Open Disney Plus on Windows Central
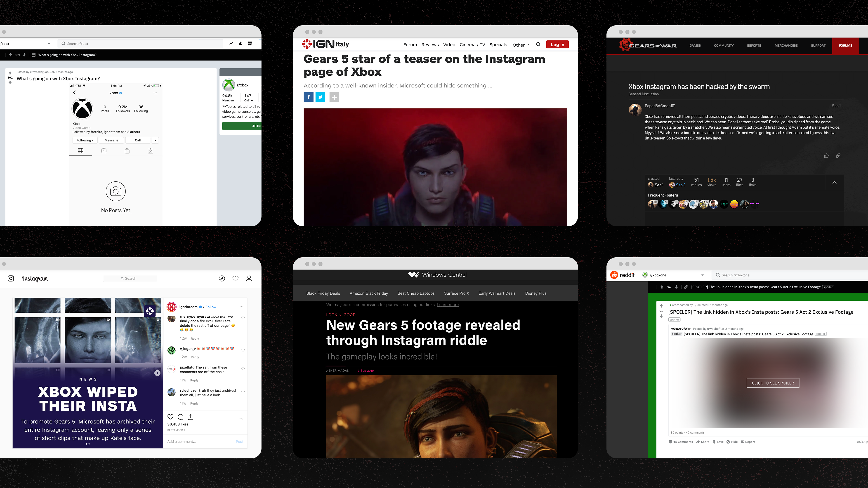 pos(536,293)
